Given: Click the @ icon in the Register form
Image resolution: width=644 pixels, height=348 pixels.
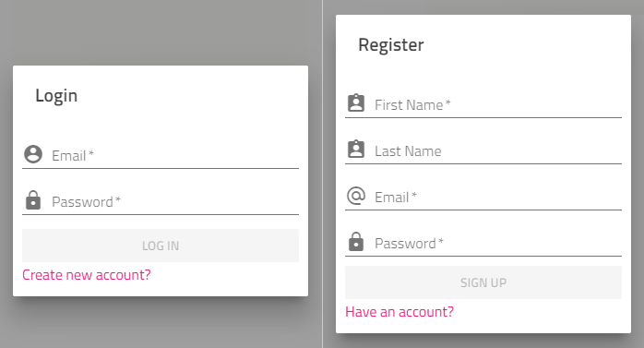Looking at the screenshot, I should (x=356, y=196).
